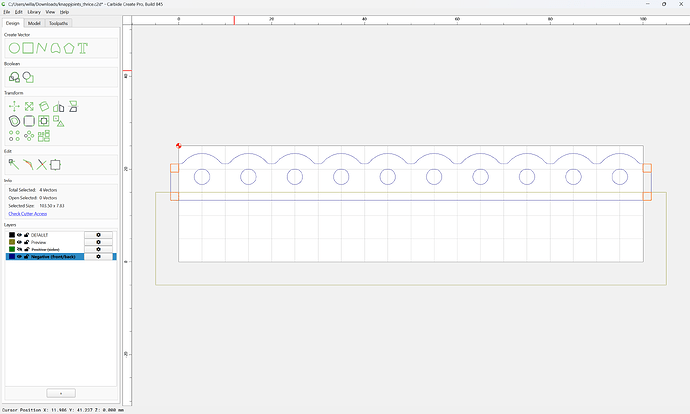Open Preview layer settings gear button
The height and width of the screenshot is (414, 690).
pyautogui.click(x=98, y=242)
